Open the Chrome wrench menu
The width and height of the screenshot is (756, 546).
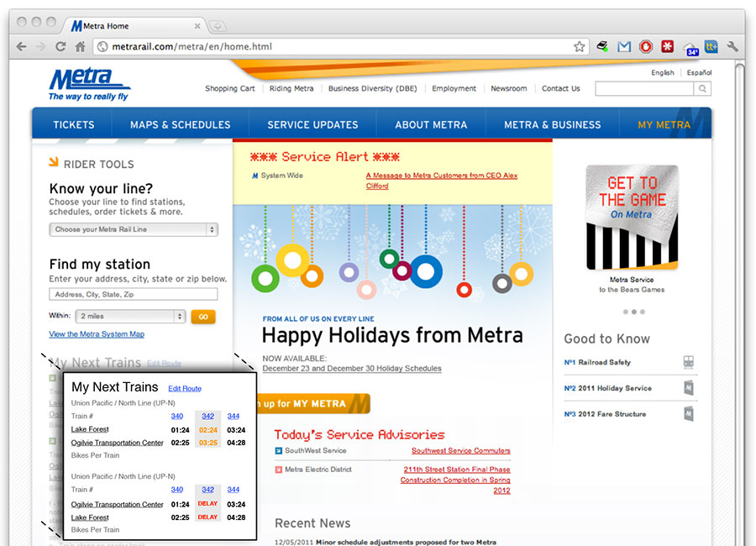[732, 47]
